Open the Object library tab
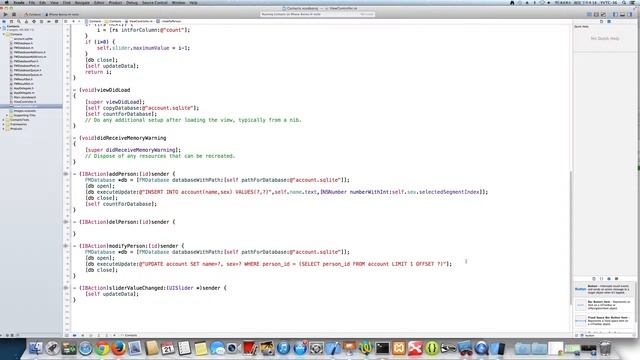640x360 pixels. pyautogui.click(x=609, y=278)
